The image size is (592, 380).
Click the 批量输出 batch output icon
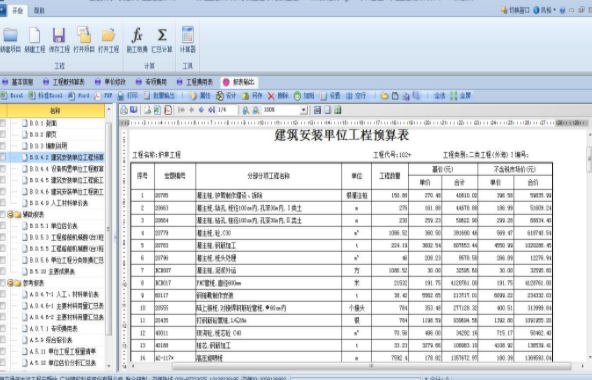[147, 96]
